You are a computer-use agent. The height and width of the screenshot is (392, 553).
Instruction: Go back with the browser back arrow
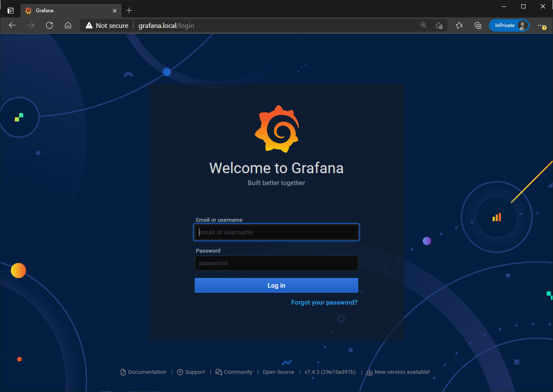click(12, 25)
